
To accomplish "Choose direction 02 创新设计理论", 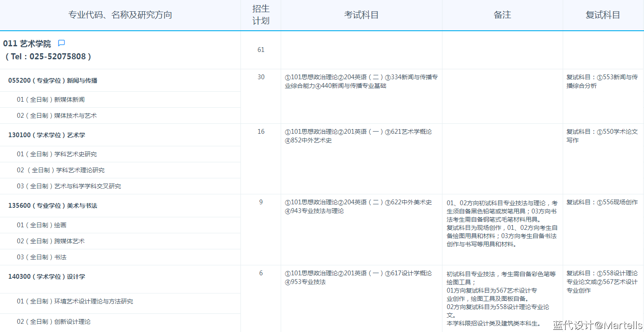I will pyautogui.click(x=54, y=322).
